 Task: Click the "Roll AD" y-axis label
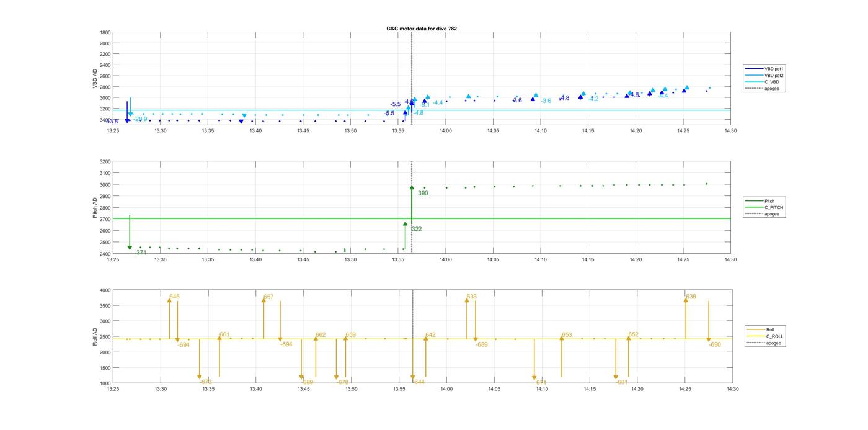[95, 337]
